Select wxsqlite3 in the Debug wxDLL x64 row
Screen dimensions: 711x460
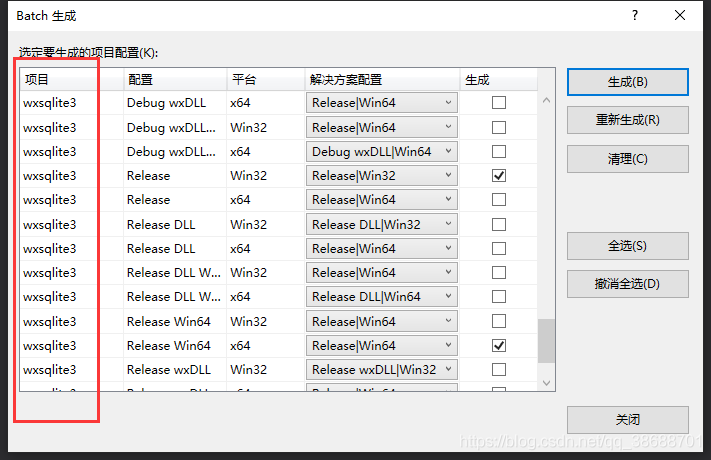pos(50,103)
